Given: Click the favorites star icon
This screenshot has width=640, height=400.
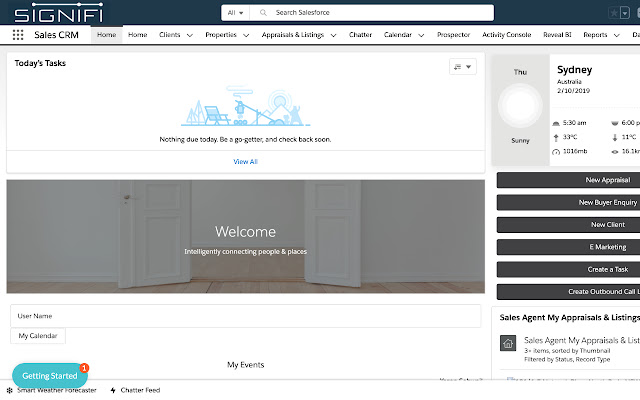Looking at the screenshot, I should pos(614,13).
